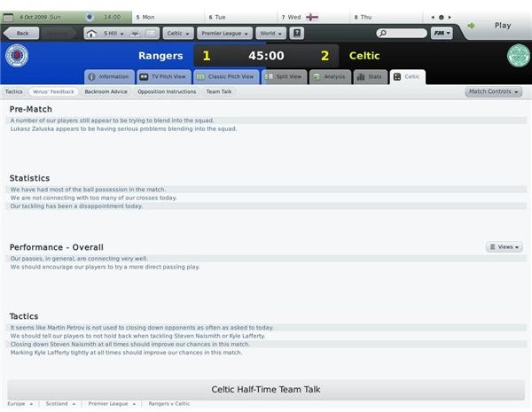
Task: Open the FM menu dropdown
Action: point(442,33)
